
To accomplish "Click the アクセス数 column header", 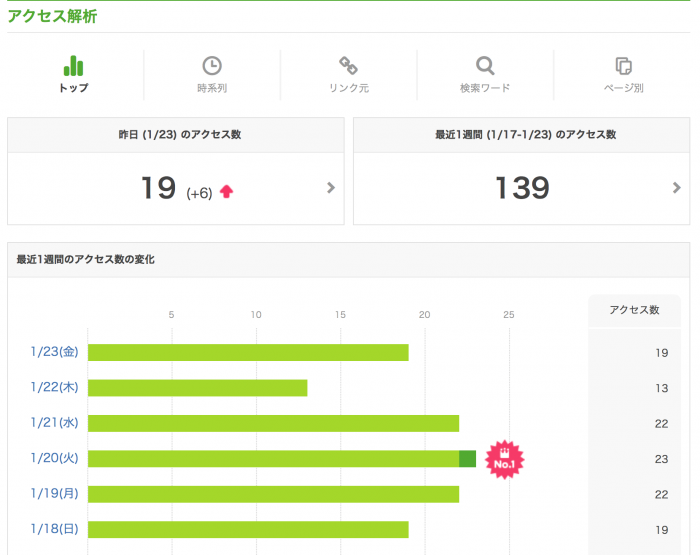I will tap(634, 310).
